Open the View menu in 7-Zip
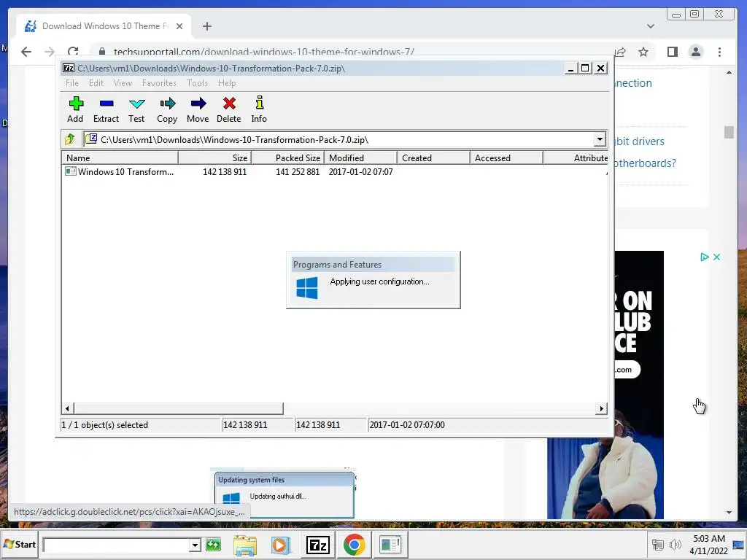The image size is (747, 560). click(x=123, y=83)
